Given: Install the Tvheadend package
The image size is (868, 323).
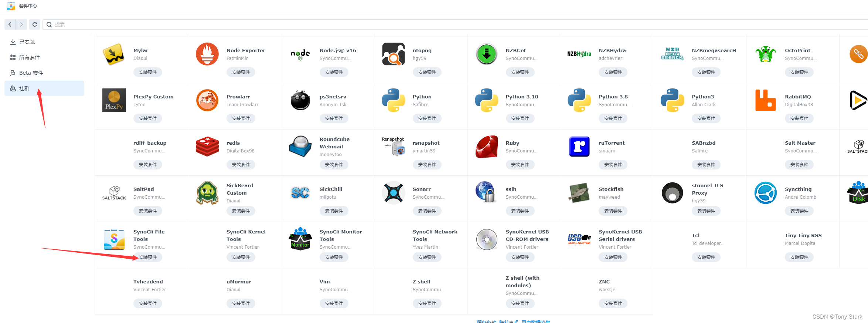Looking at the screenshot, I should tap(148, 303).
